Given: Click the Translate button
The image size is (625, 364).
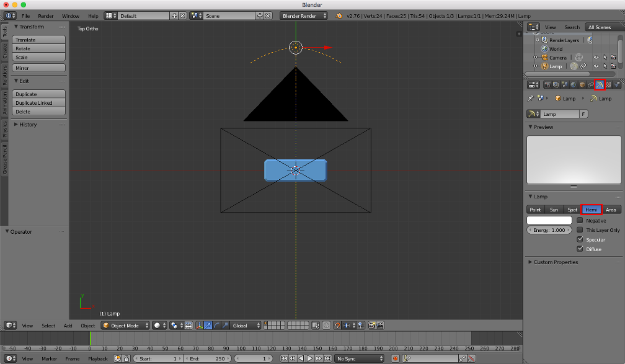Looking at the screenshot, I should [x=38, y=40].
